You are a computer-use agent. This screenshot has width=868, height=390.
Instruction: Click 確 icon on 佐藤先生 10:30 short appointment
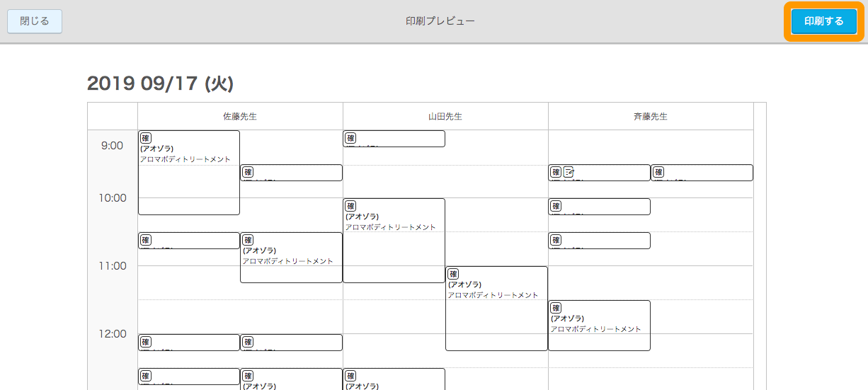click(146, 240)
